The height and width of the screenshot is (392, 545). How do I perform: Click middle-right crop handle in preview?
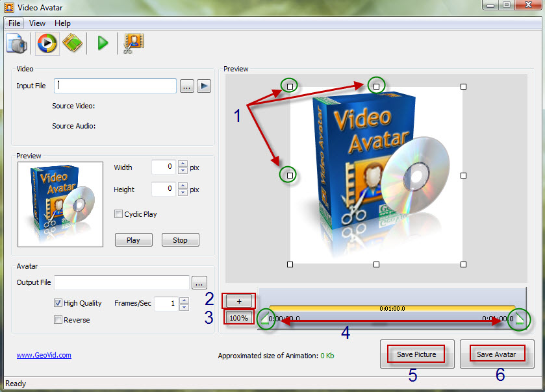[463, 175]
